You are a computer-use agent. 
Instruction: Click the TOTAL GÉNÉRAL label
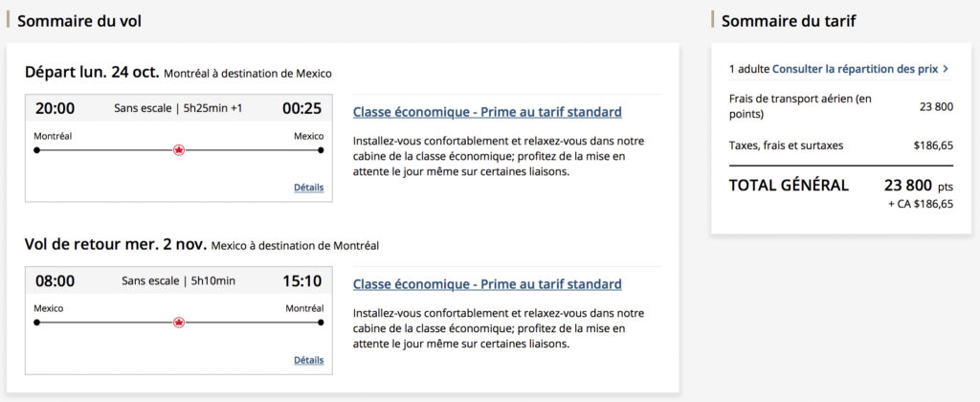point(789,186)
